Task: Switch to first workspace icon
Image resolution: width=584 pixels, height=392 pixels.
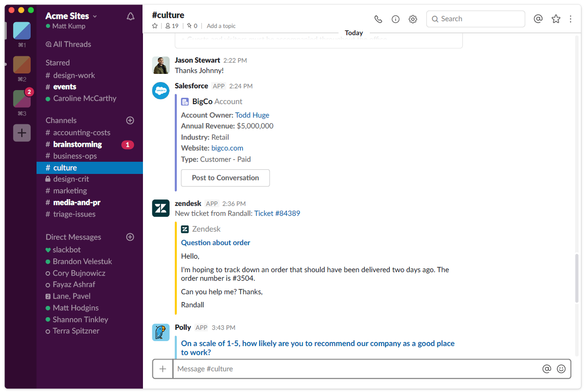Action: [22, 31]
